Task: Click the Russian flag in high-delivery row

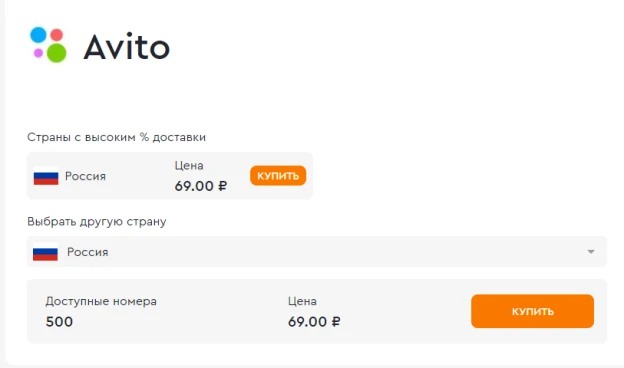Action: pyautogui.click(x=46, y=177)
